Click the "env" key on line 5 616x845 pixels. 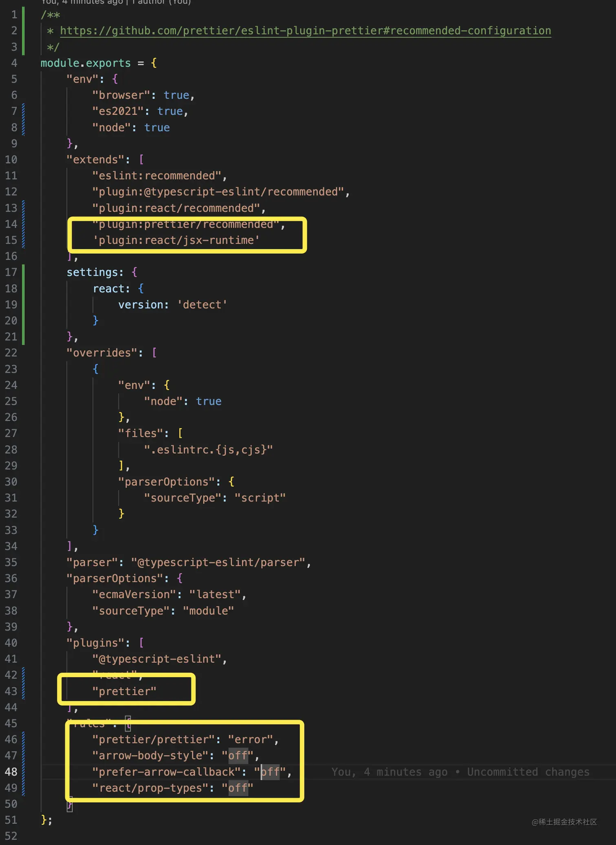pos(82,79)
